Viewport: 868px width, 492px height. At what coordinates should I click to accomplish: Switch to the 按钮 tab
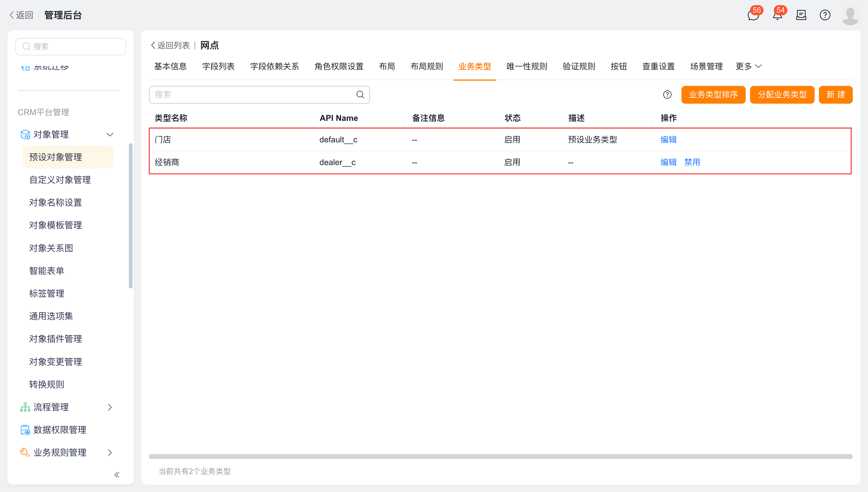pos(619,66)
